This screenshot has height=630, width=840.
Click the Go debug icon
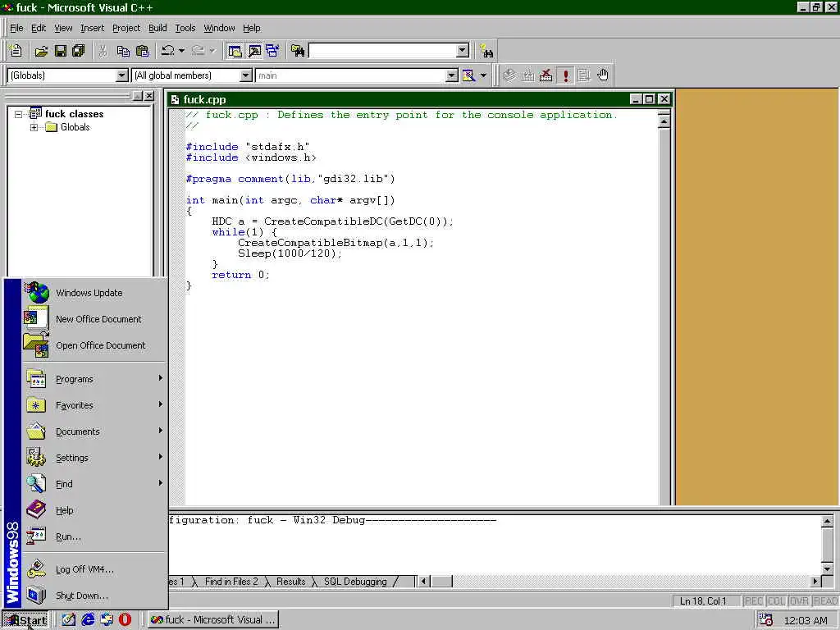pos(583,75)
